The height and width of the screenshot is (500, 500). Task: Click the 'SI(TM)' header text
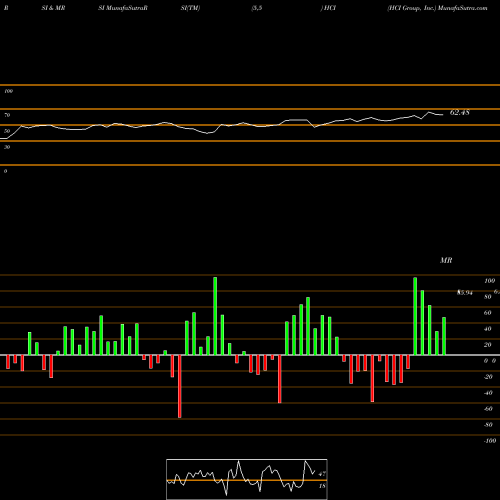(x=190, y=8)
